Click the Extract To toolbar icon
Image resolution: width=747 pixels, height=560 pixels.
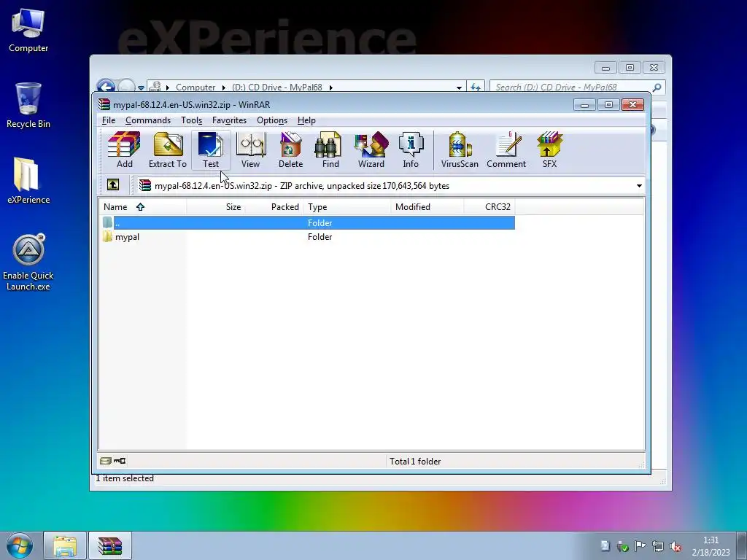tap(168, 150)
